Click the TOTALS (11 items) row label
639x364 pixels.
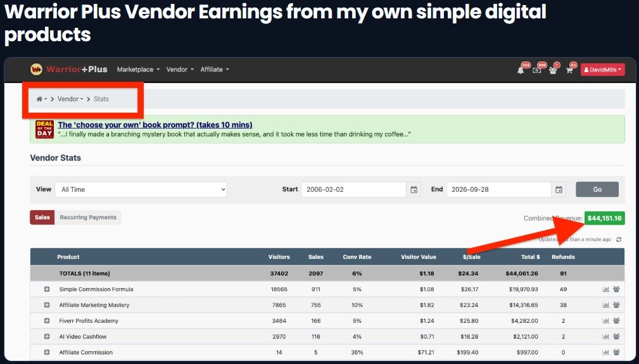[84, 273]
